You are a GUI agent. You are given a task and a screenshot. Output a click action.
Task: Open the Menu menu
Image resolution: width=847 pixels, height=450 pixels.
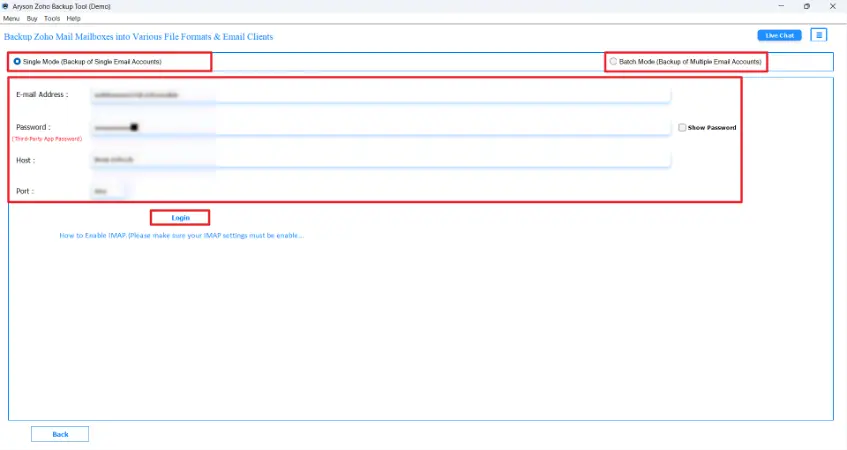click(x=11, y=18)
